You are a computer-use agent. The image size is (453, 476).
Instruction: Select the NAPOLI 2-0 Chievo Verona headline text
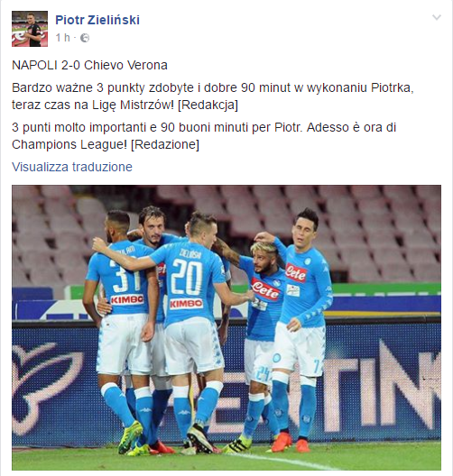click(89, 65)
